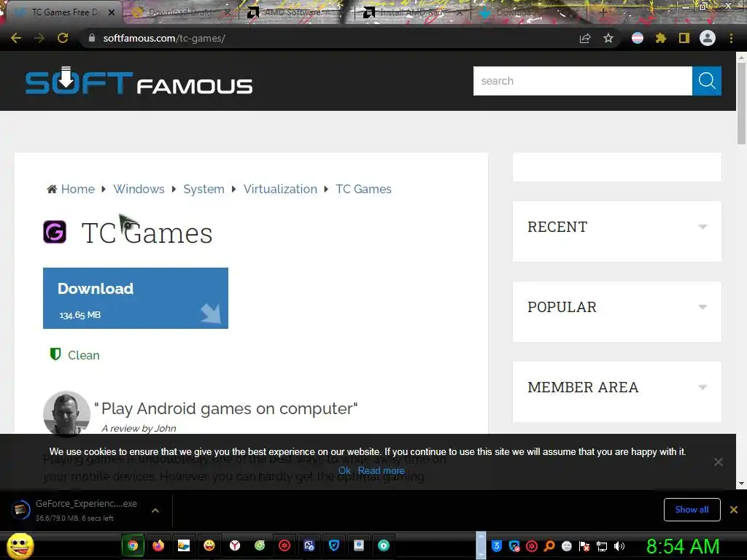
Task: Submit search with the magnifier button
Action: point(706,81)
